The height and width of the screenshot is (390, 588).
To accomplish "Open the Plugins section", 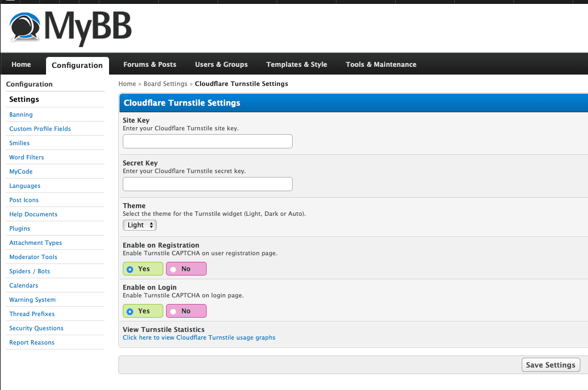I will [x=20, y=228].
